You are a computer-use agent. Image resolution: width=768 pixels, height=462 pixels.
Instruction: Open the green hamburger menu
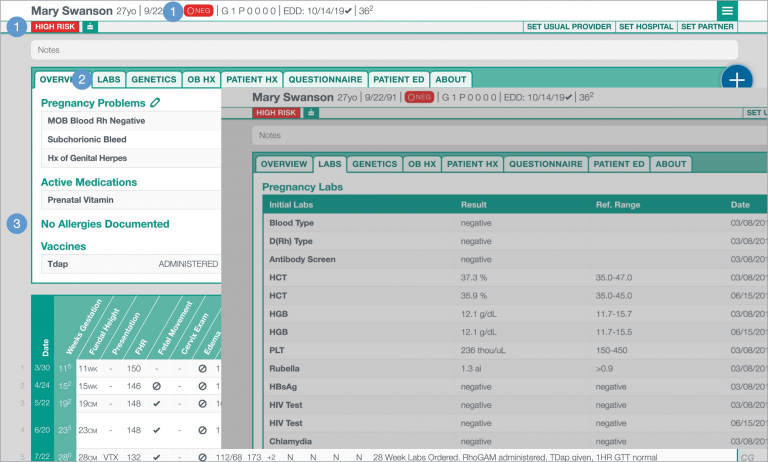pyautogui.click(x=727, y=10)
